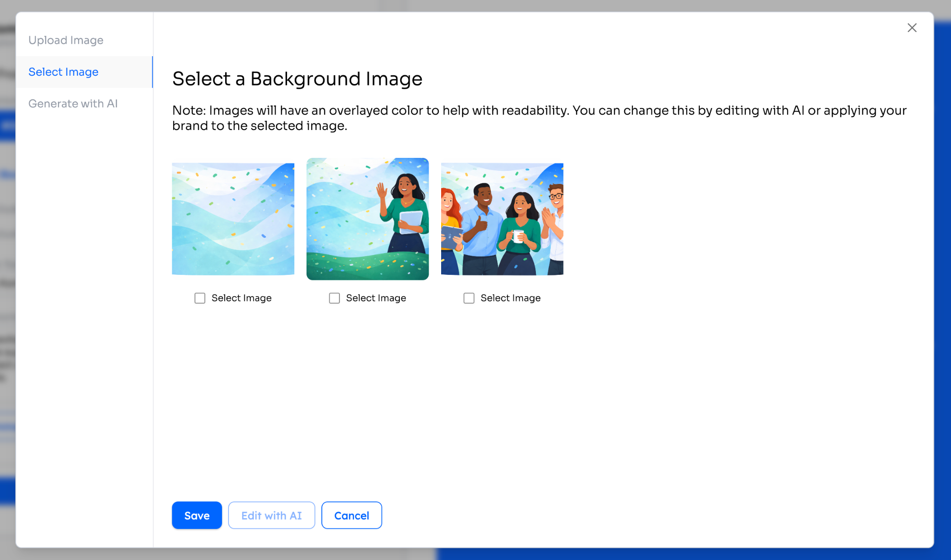Click the note about overlayed color
Viewport: 951px width, 560px height.
click(539, 118)
